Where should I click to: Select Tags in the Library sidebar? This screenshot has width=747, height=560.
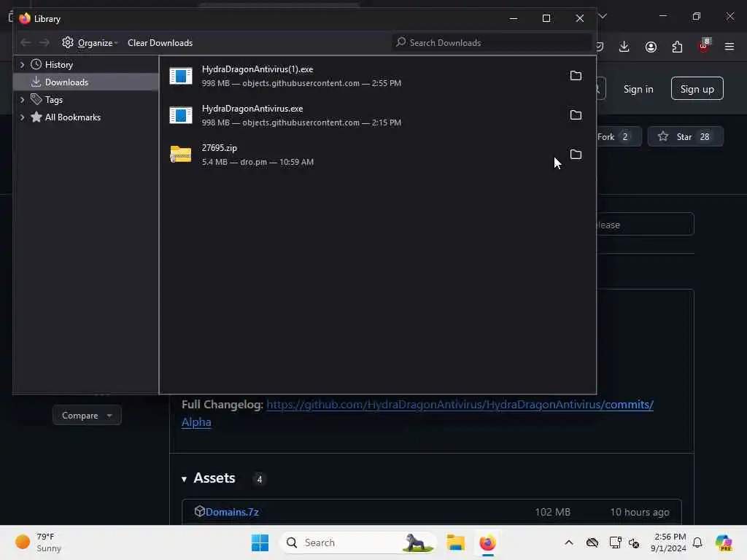(x=54, y=99)
